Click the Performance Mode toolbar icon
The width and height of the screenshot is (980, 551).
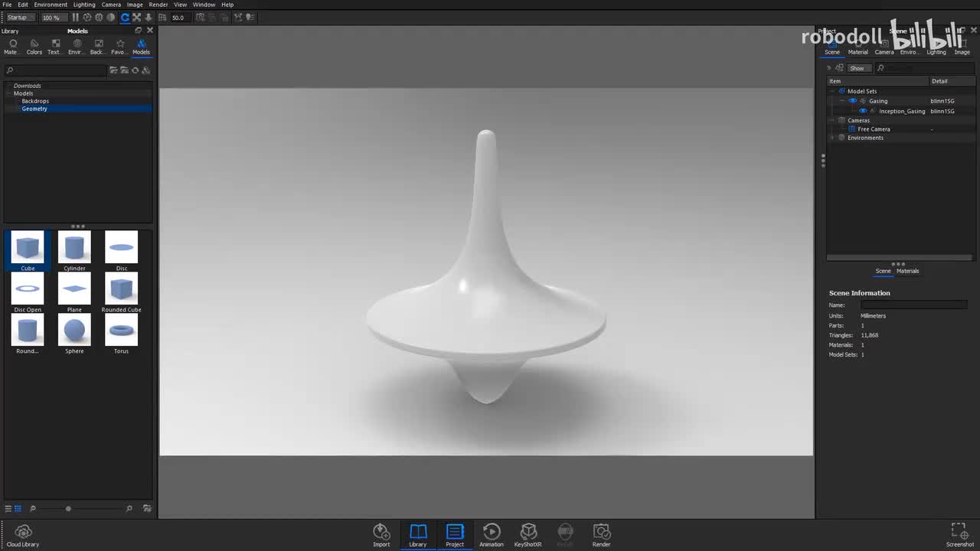click(x=87, y=17)
